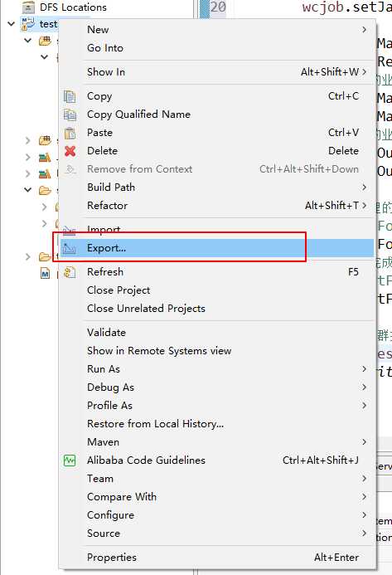Click the test project icon in tree
This screenshot has width=392, height=575.
coord(28,24)
